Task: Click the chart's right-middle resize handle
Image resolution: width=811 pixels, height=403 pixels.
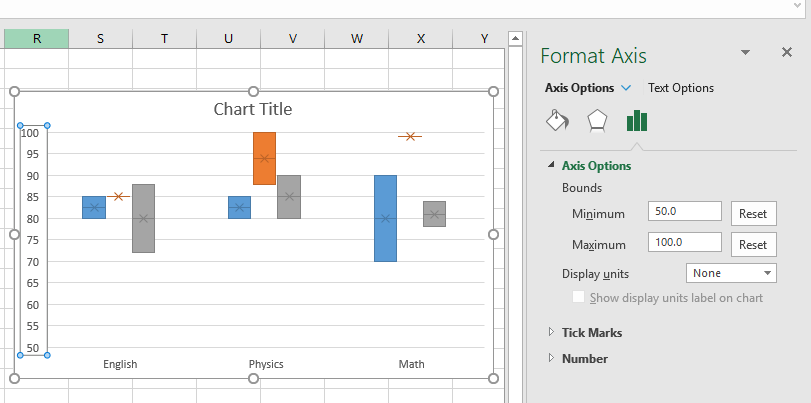Action: (493, 235)
